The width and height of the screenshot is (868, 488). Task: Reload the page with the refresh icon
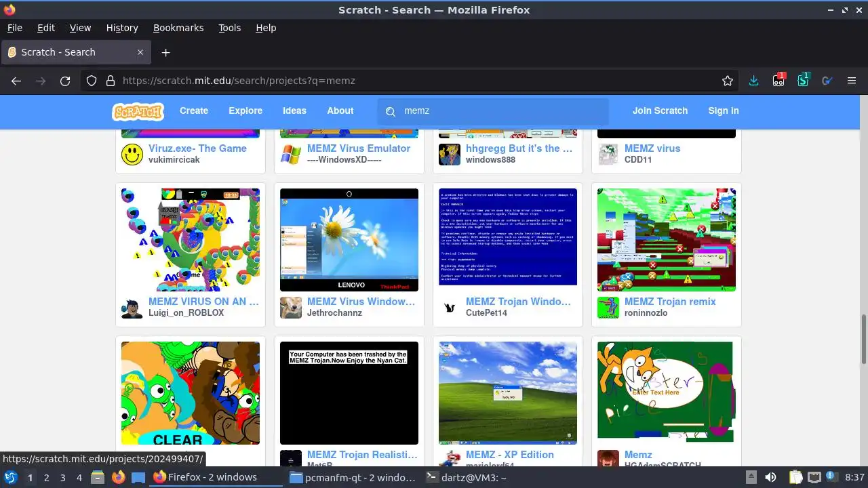[x=65, y=81]
